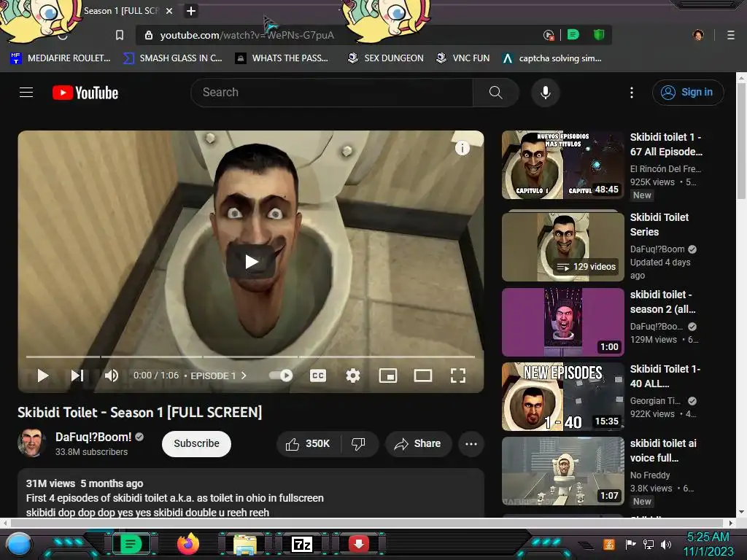The width and height of the screenshot is (747, 560).
Task: Open the Start orb menu
Action: [19, 544]
